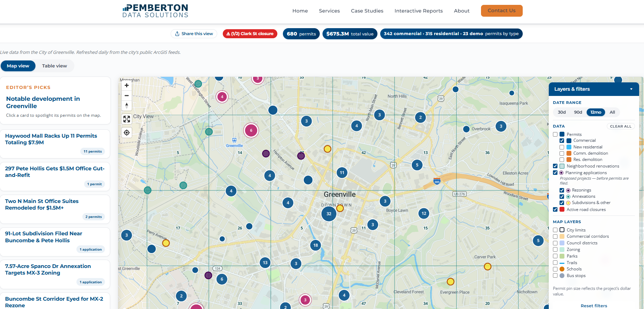Select the purple marker near route 124
The image size is (644, 309).
208,275
